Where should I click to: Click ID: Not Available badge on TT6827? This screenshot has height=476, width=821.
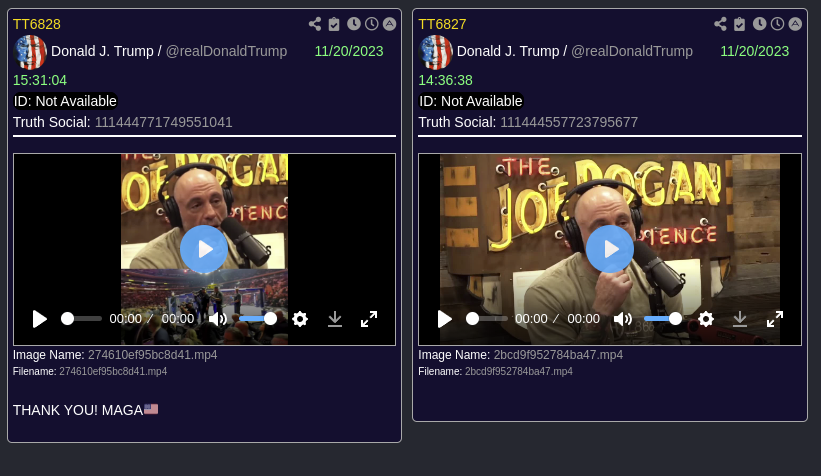pyautogui.click(x=471, y=101)
